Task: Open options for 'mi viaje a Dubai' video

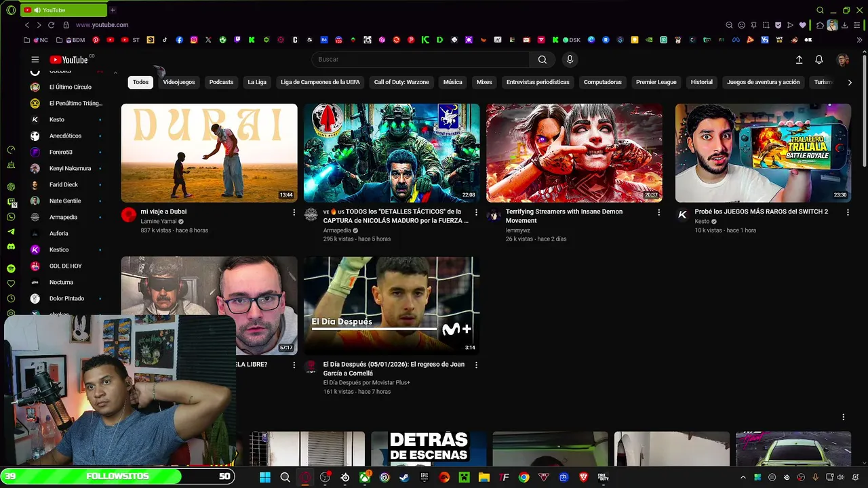Action: (294, 212)
